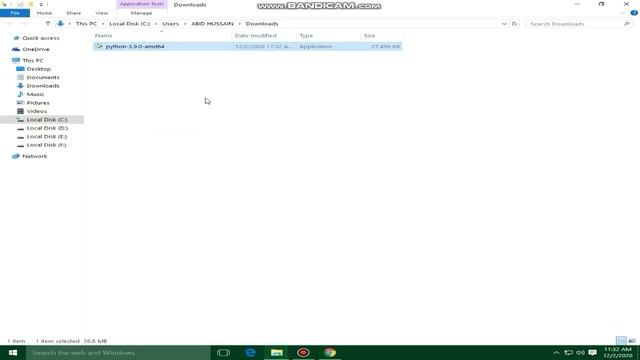Click the Up one level arrow
Screen dimensions: 640x360
[48, 24]
